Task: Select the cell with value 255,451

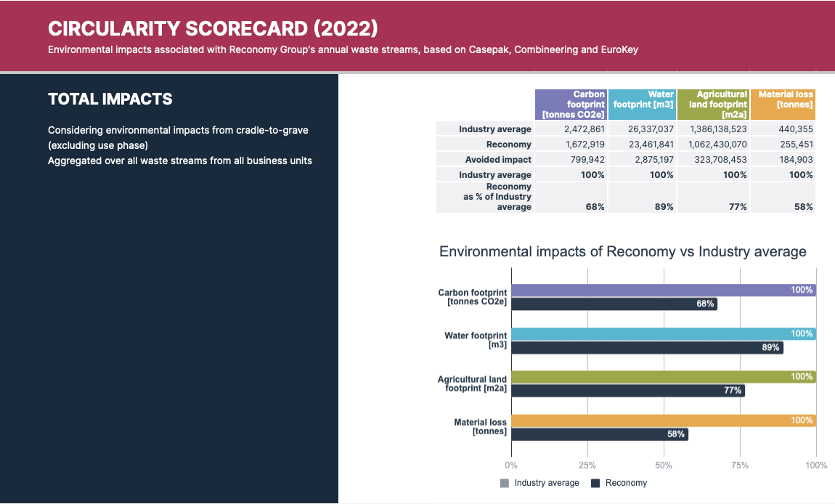Action: [x=783, y=145]
